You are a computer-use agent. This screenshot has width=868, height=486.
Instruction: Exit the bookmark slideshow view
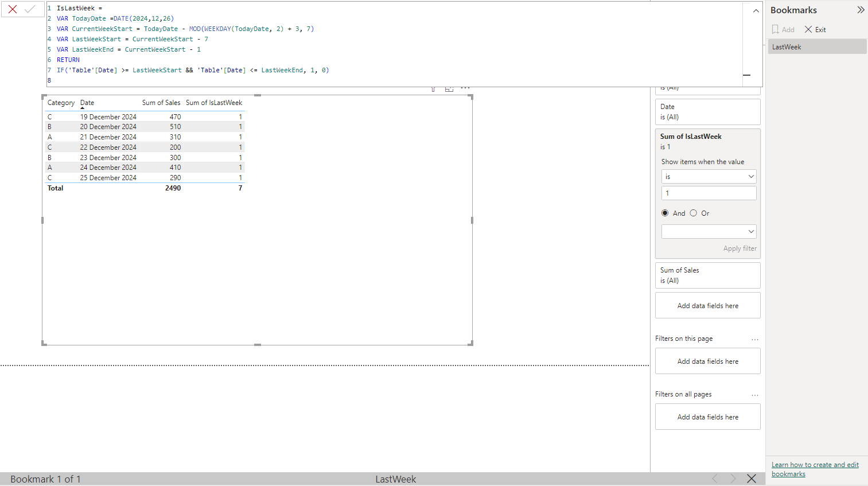point(815,29)
